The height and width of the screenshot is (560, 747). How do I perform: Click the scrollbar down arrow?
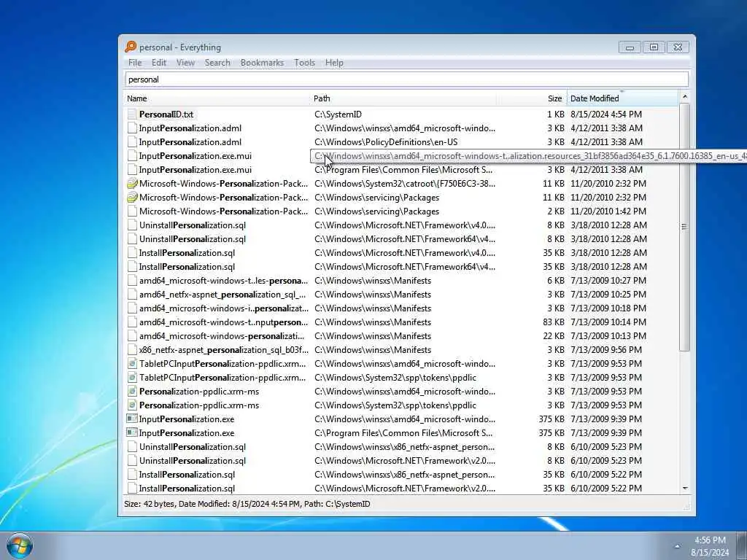tap(684, 488)
